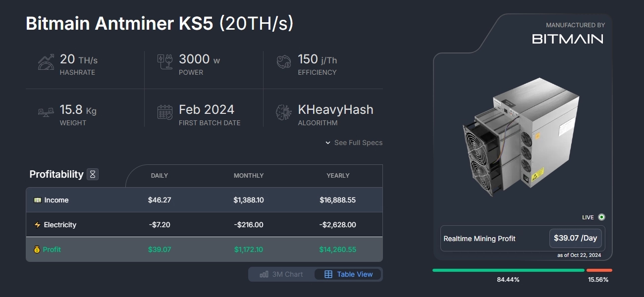644x297 pixels.
Task: Click the chevron beside See Full Specs
Action: point(327,143)
